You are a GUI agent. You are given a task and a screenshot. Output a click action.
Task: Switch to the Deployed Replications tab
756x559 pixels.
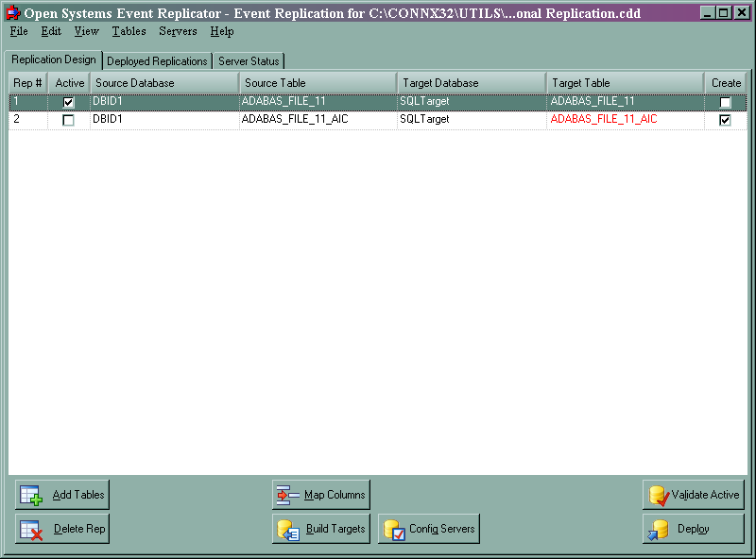point(157,59)
